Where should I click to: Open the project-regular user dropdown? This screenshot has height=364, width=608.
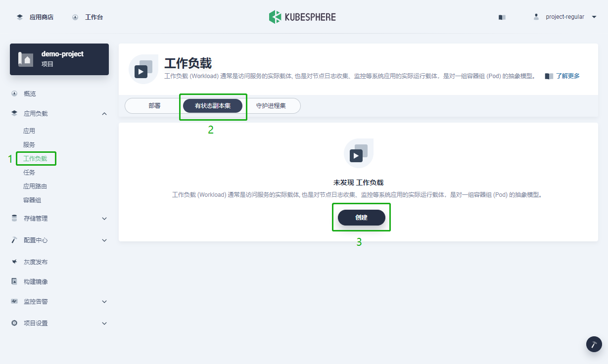[565, 16]
